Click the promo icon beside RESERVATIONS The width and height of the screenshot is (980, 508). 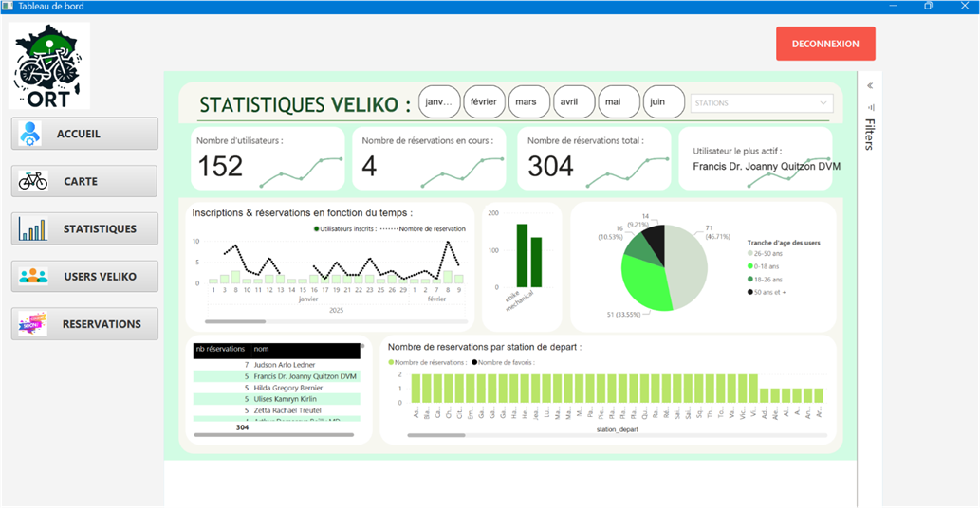32,324
